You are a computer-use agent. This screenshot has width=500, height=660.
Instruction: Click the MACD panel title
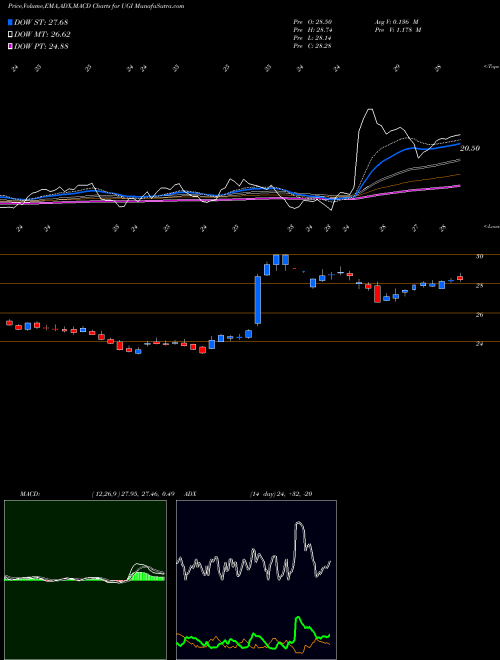click(x=30, y=494)
